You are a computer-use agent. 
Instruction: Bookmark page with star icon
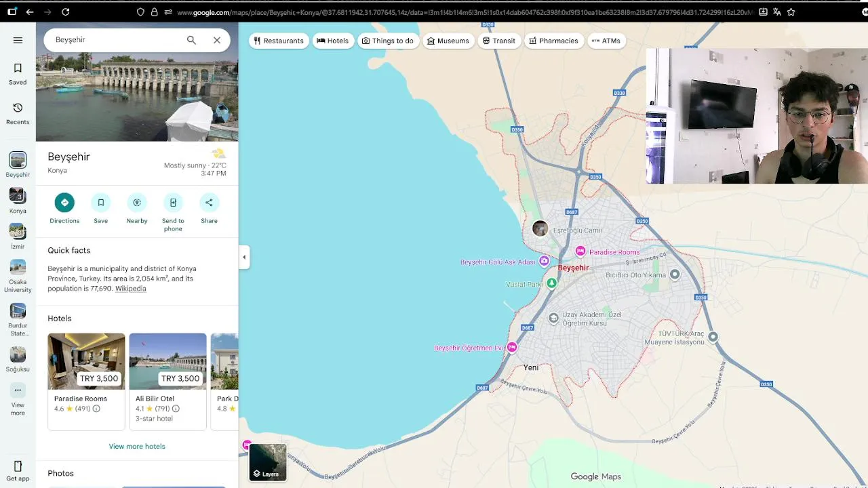[x=791, y=12]
